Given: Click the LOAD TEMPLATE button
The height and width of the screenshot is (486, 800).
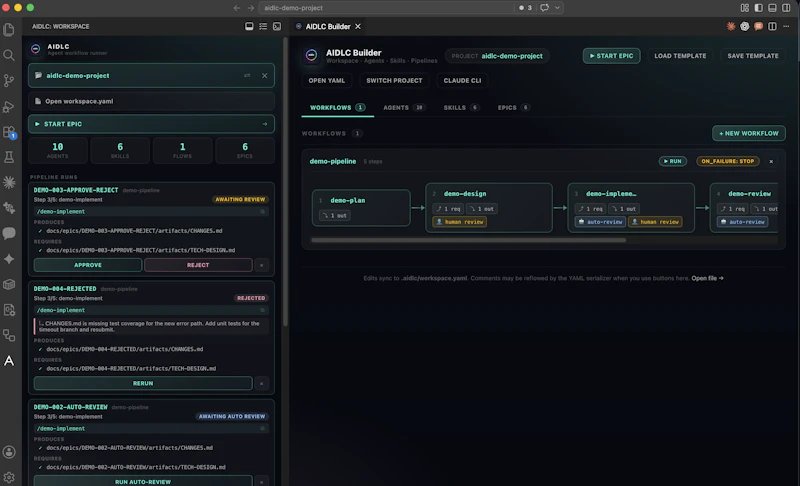Looking at the screenshot, I should (x=680, y=56).
